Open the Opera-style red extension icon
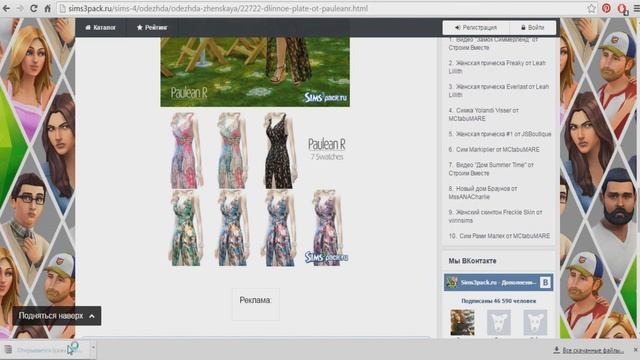Image resolution: width=640 pixels, height=360 pixels. point(622,9)
